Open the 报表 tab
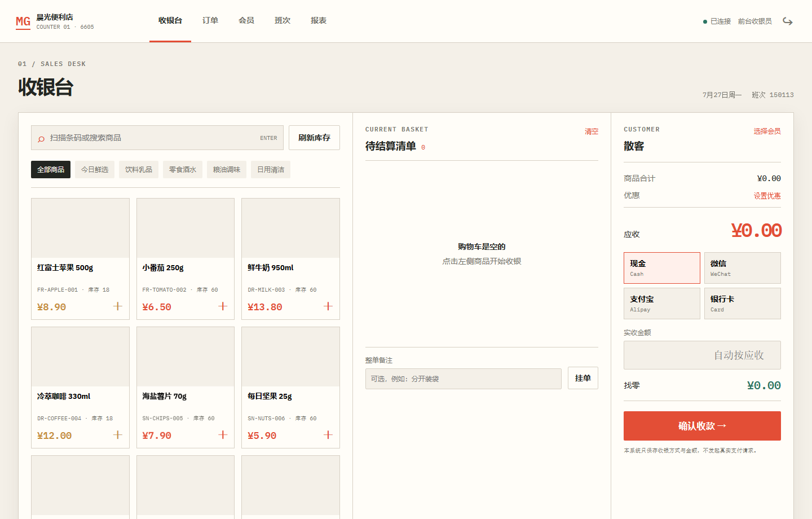This screenshot has height=519, width=812. (x=319, y=21)
